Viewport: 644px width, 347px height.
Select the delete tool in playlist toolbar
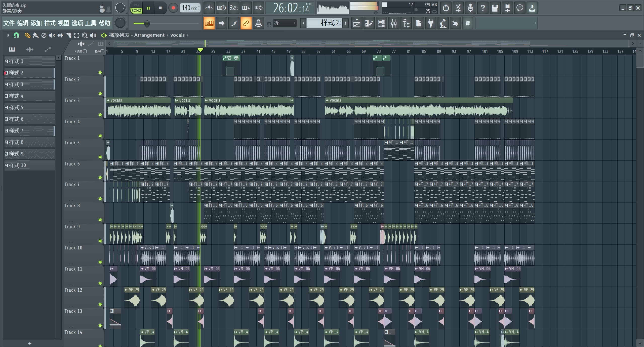44,35
